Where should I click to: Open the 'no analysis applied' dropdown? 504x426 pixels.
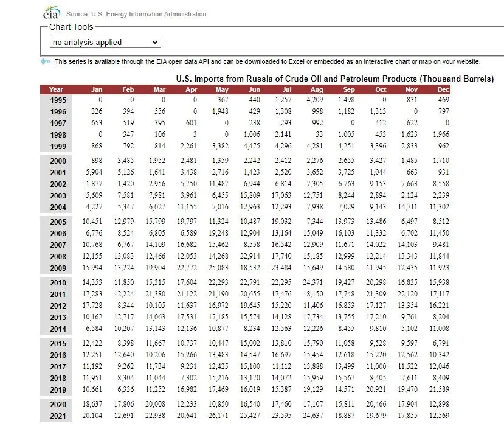coord(105,42)
